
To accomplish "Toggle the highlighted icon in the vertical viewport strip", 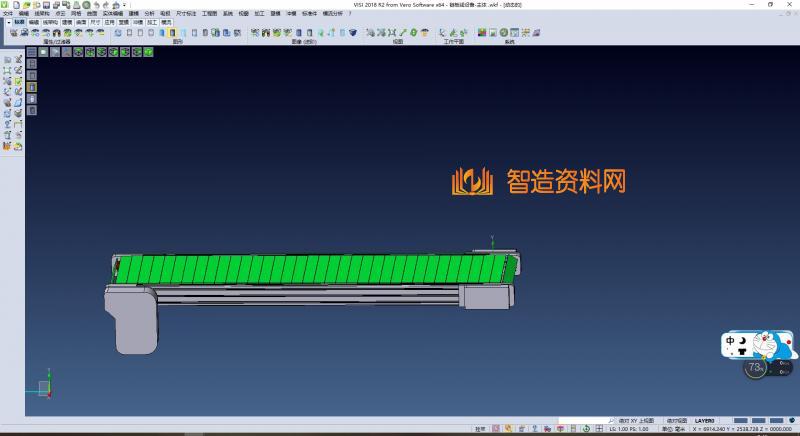I will pos(32,87).
